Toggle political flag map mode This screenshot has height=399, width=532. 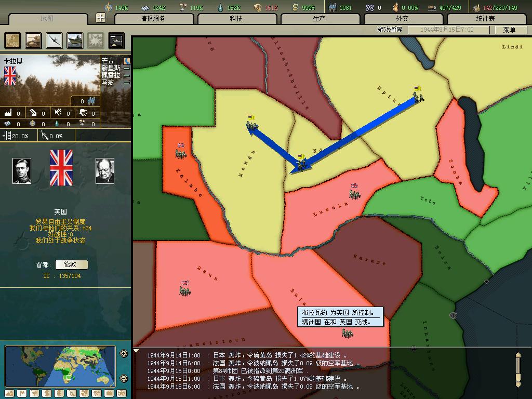pyautogui.click(x=22, y=393)
